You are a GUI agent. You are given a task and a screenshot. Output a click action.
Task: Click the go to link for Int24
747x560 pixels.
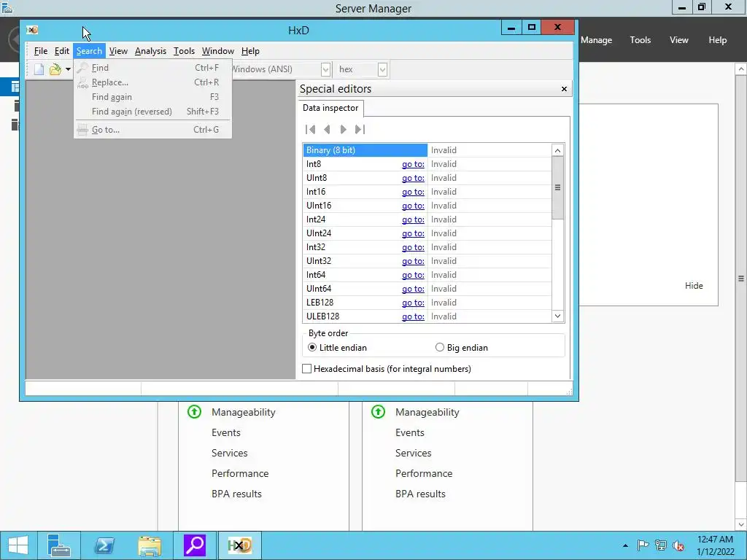coord(413,219)
